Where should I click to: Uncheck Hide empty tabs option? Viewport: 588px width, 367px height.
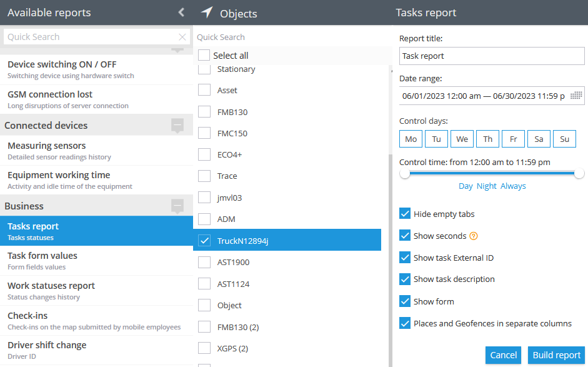[x=405, y=214]
